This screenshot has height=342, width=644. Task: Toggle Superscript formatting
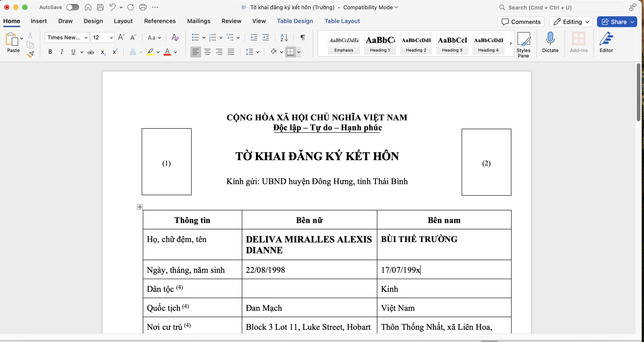click(115, 52)
